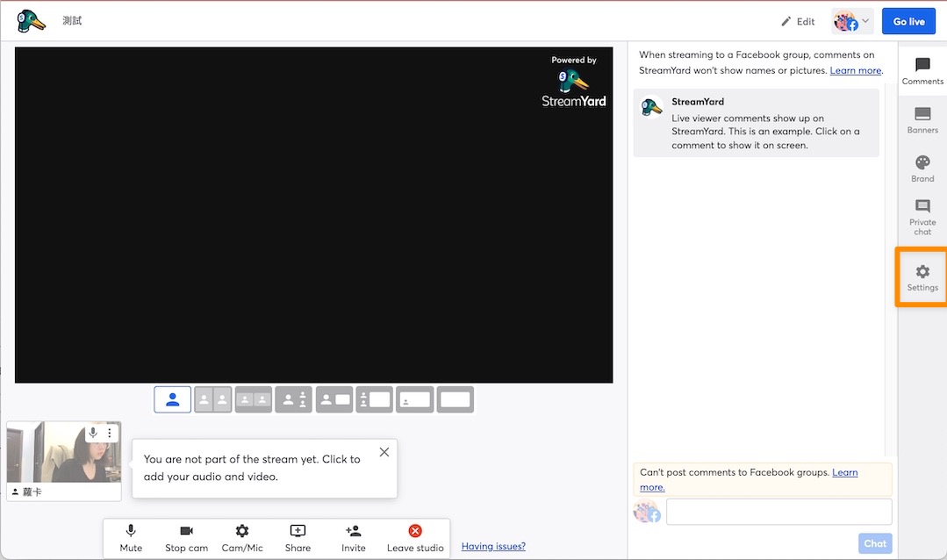Switch to the Banners tab
This screenshot has height=560, width=947.
(x=922, y=120)
